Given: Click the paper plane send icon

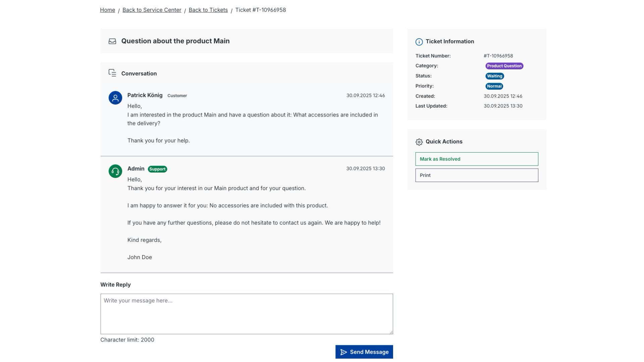Looking at the screenshot, I should pyautogui.click(x=343, y=352).
